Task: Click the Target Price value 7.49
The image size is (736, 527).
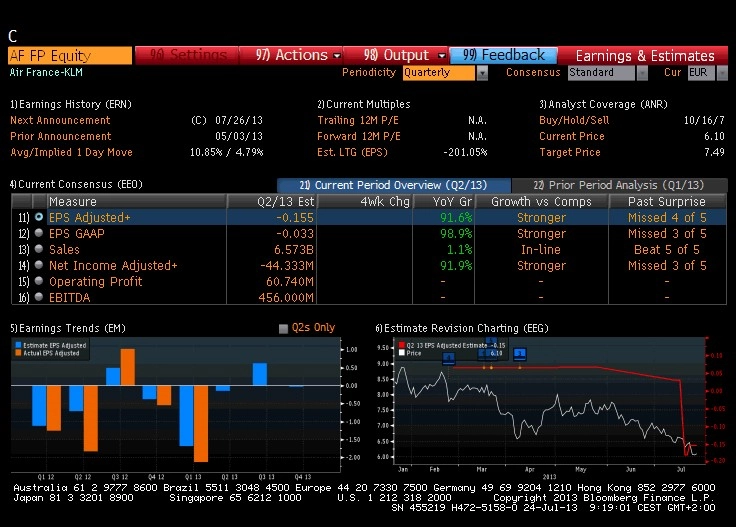Action: pyautogui.click(x=714, y=152)
